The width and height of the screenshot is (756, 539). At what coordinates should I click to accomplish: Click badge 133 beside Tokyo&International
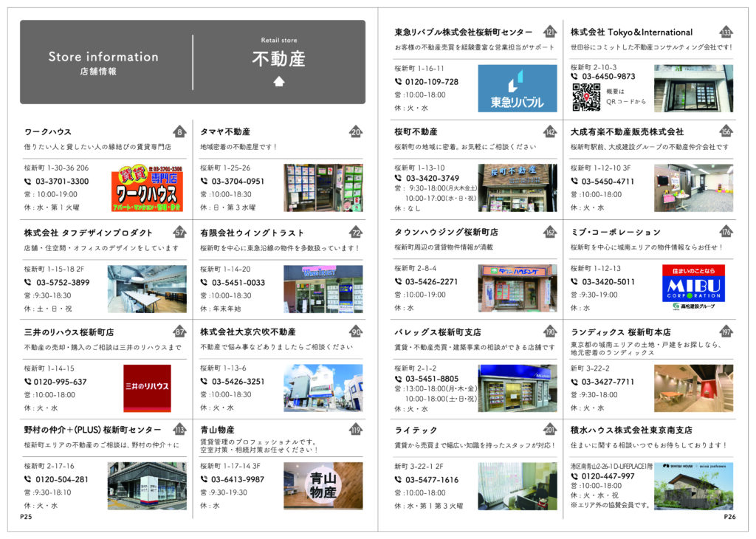pyautogui.click(x=726, y=32)
